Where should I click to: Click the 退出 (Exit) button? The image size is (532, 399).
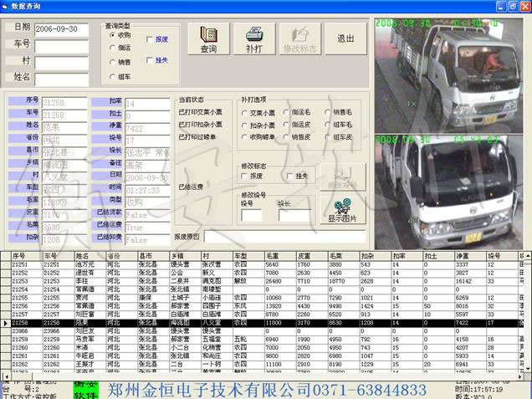[345, 38]
